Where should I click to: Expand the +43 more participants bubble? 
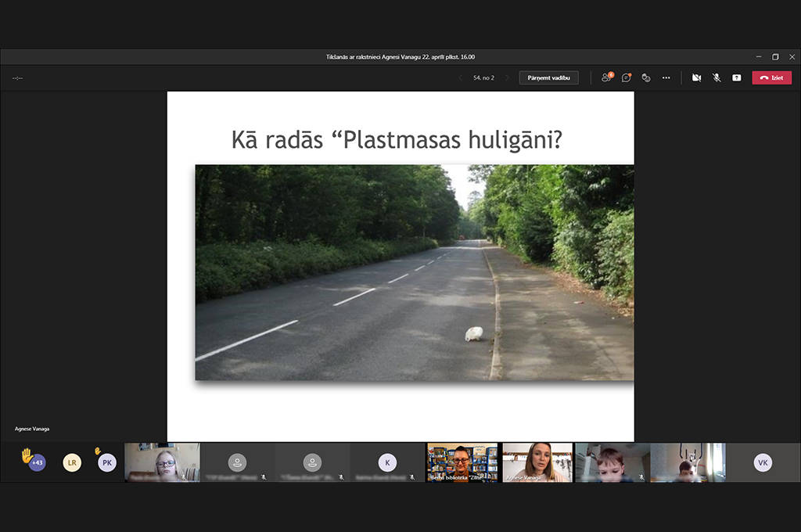tap(37, 462)
